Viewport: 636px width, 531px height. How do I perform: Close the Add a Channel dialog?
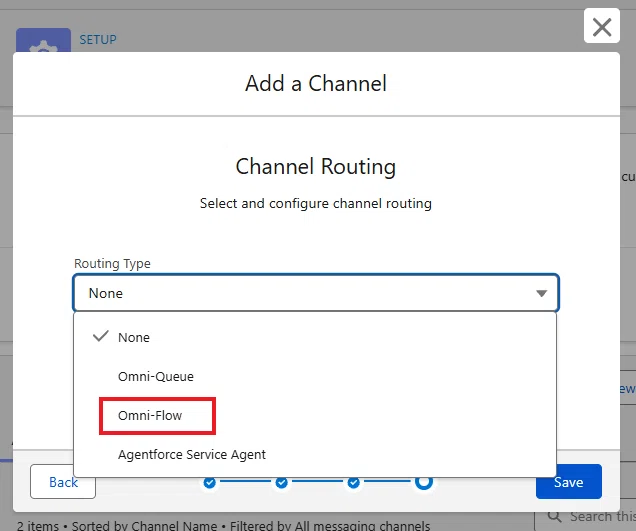(x=602, y=26)
